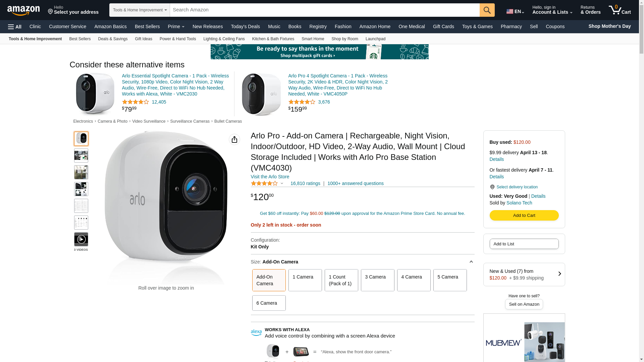The width and height of the screenshot is (644, 362).
Task: Collapse the Size options section
Action: point(471,262)
